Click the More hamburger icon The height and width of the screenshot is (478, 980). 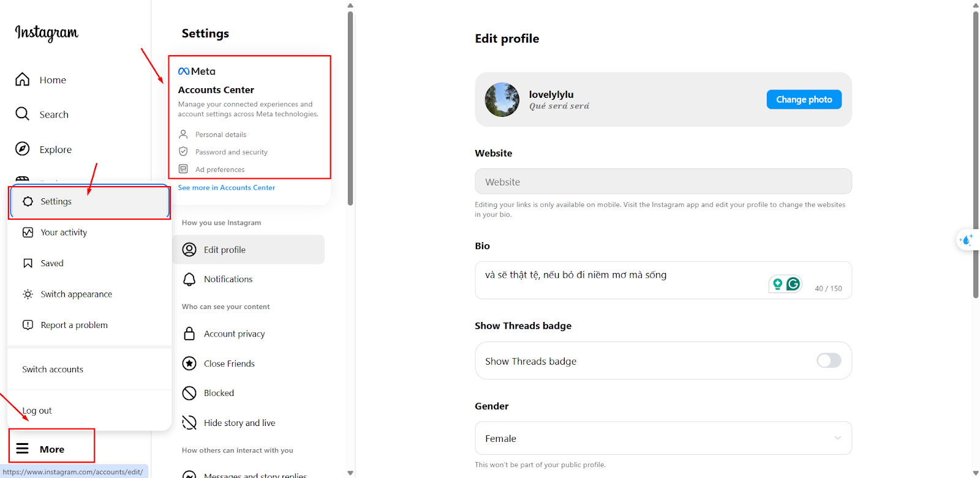[x=23, y=449]
